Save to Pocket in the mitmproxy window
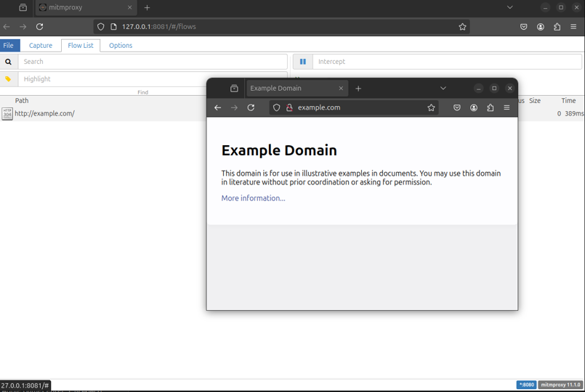The image size is (585, 392). 523,27
